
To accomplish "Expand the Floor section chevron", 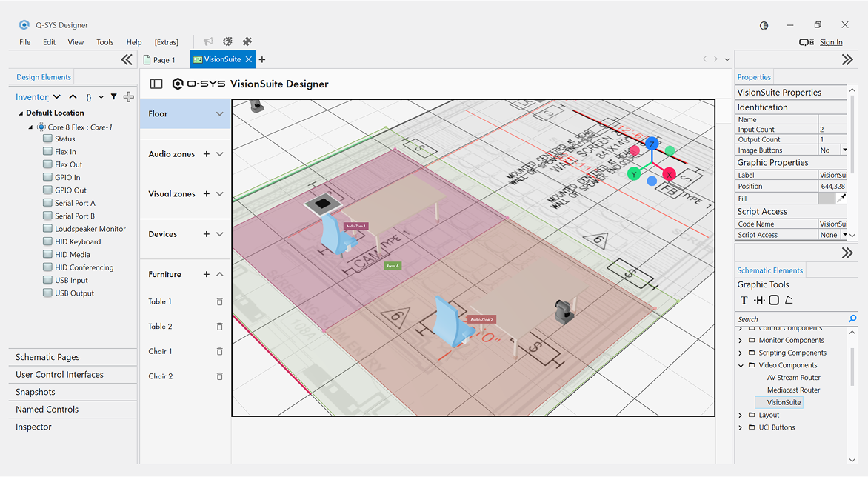I will point(219,114).
